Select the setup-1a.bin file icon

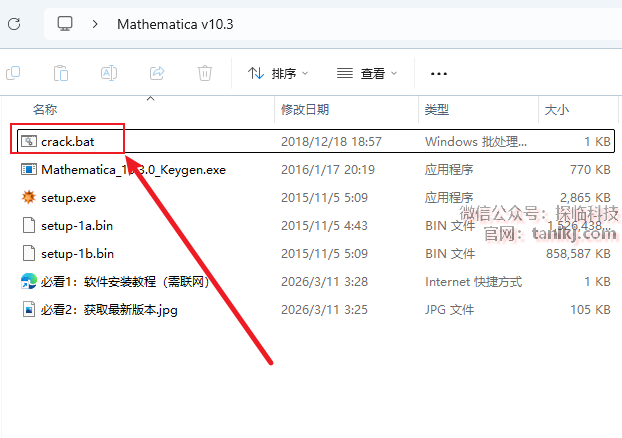(x=29, y=225)
